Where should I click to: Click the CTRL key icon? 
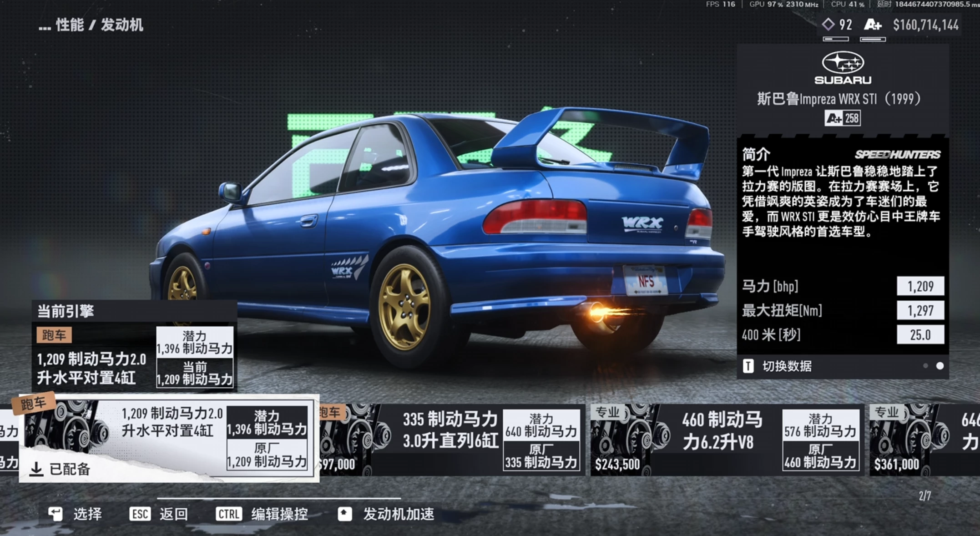(228, 514)
